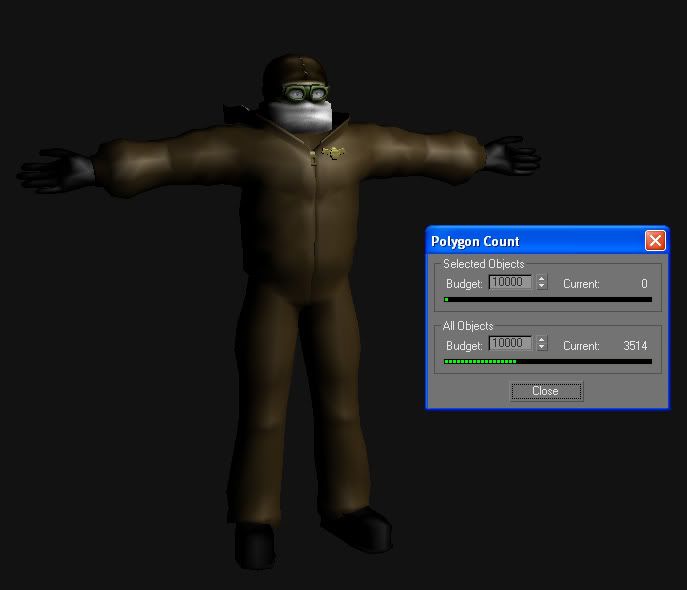This screenshot has height=590, width=687.
Task: Decrease the All Objects budget with down arrow
Action: coord(542,348)
